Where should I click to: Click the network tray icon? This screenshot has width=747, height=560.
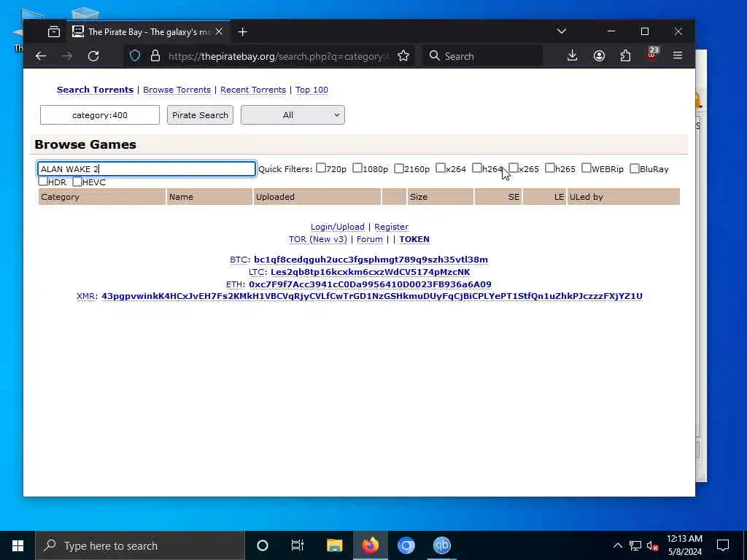[x=635, y=545]
